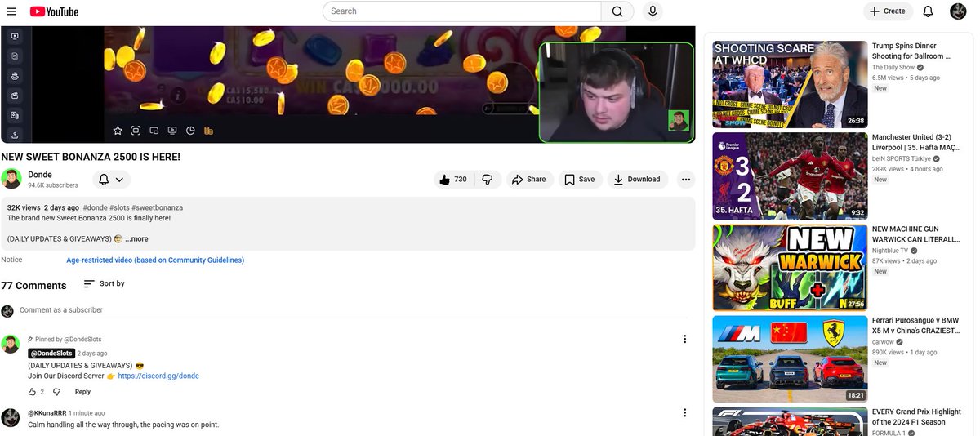Download the video
The height and width of the screenshot is (436, 980).
click(x=637, y=180)
